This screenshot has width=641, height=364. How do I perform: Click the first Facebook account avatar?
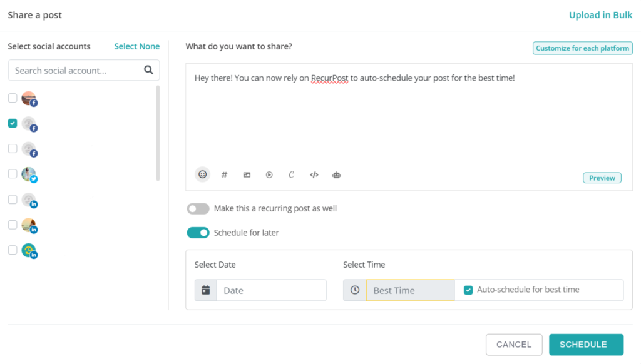point(29,99)
